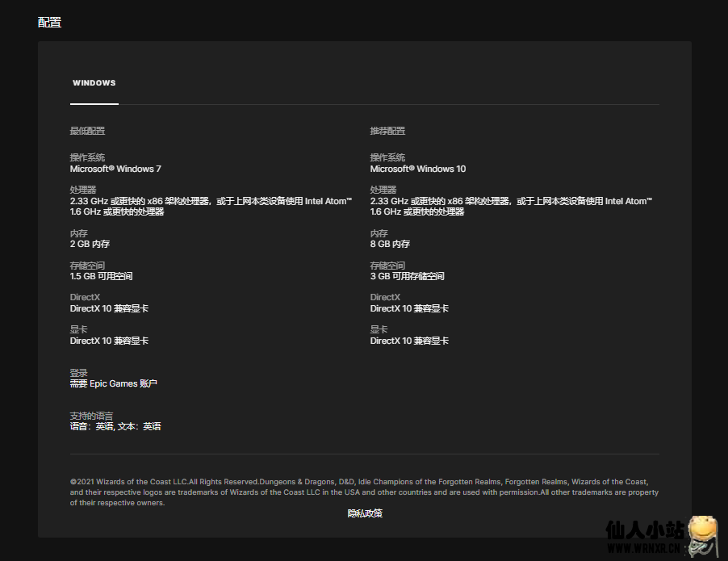Click the 配置 section heading
728x561 pixels.
(49, 23)
